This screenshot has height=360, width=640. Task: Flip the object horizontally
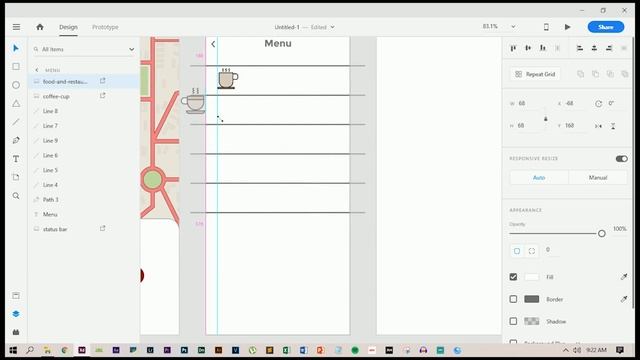598,126
